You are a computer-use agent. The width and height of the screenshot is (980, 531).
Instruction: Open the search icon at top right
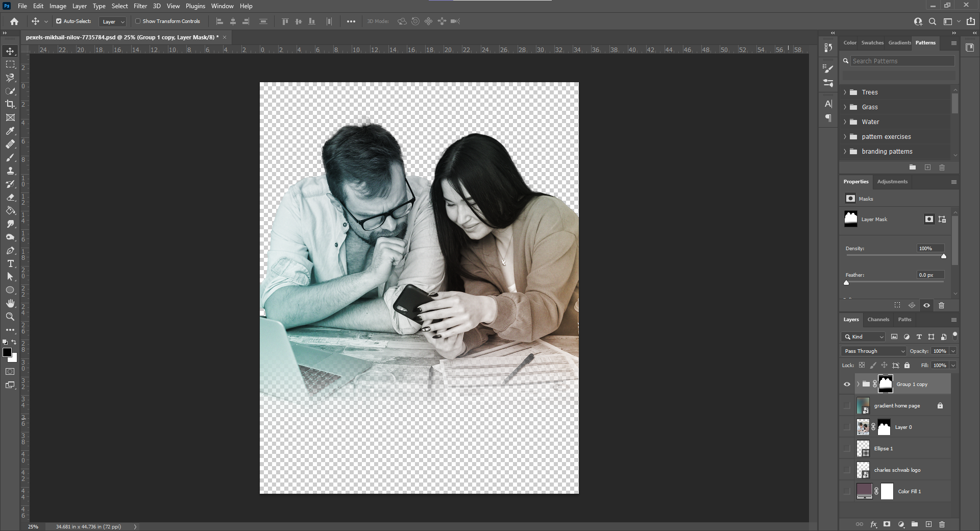933,21
